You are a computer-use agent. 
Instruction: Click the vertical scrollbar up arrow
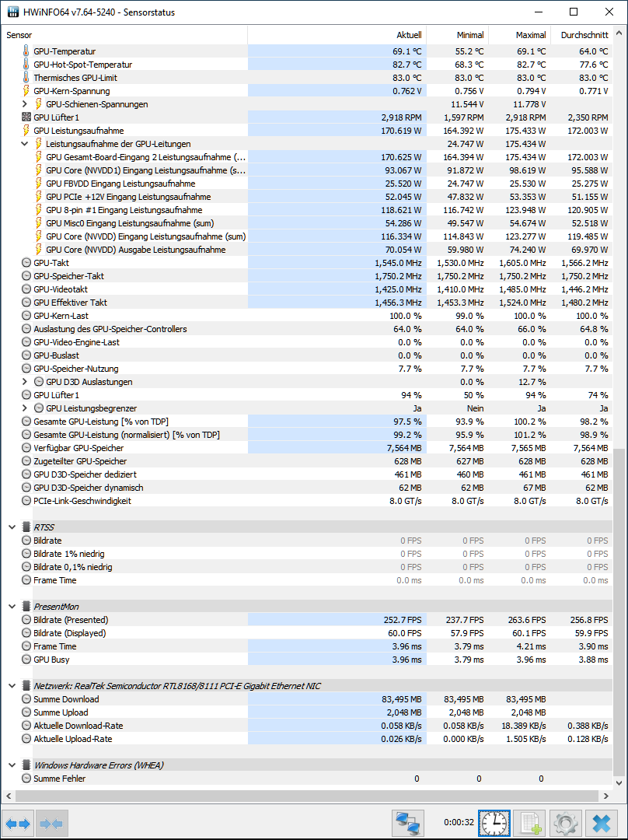[x=620, y=33]
